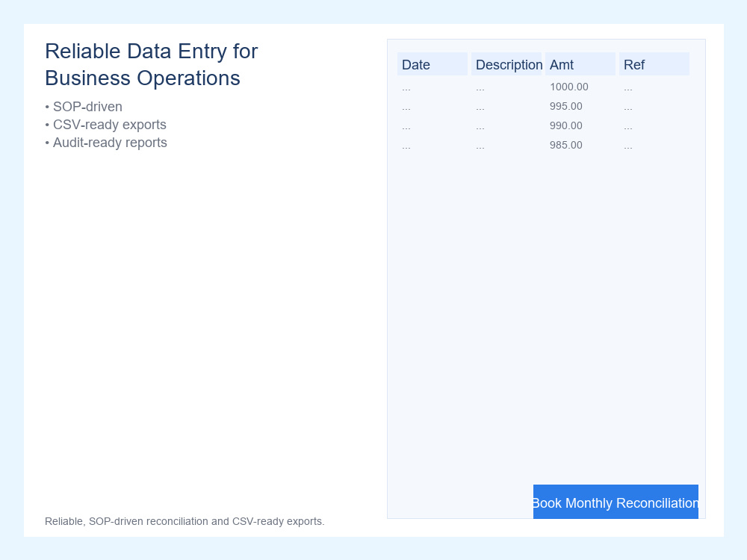Select the Description column header

[x=506, y=64]
